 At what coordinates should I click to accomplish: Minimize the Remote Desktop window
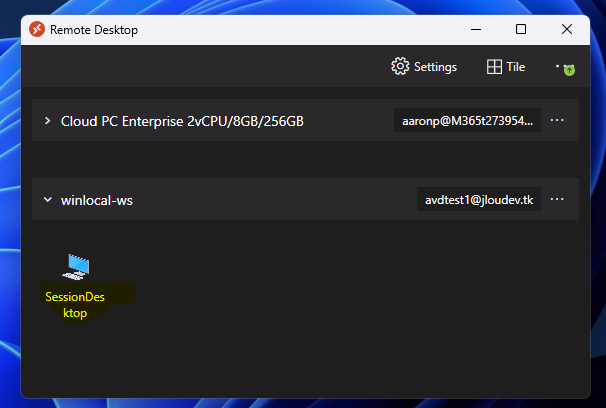tap(476, 29)
